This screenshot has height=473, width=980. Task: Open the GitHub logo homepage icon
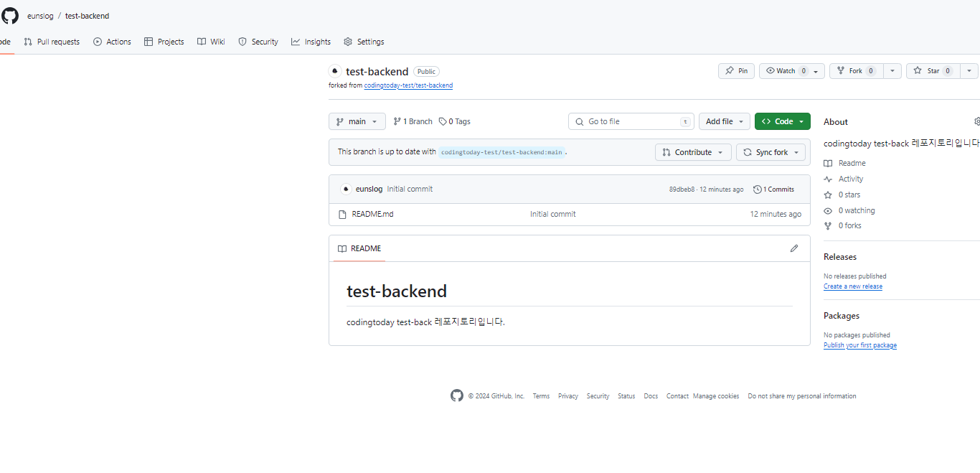tap(10, 15)
